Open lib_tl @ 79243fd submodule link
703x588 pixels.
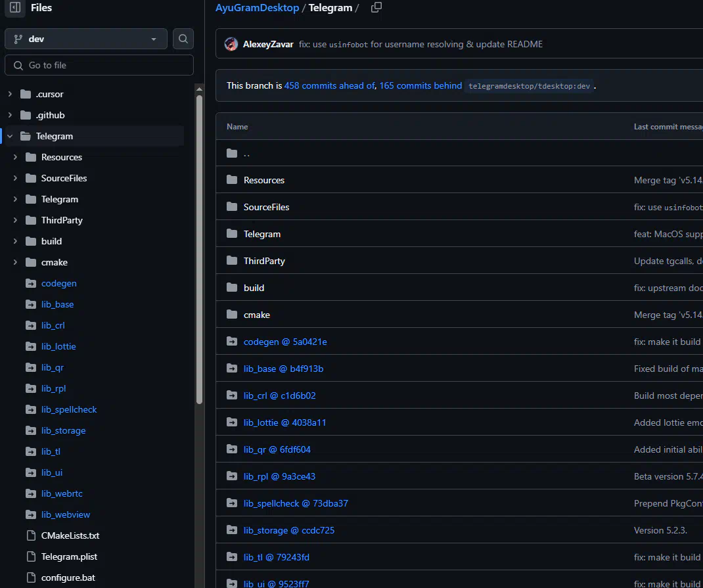(276, 557)
